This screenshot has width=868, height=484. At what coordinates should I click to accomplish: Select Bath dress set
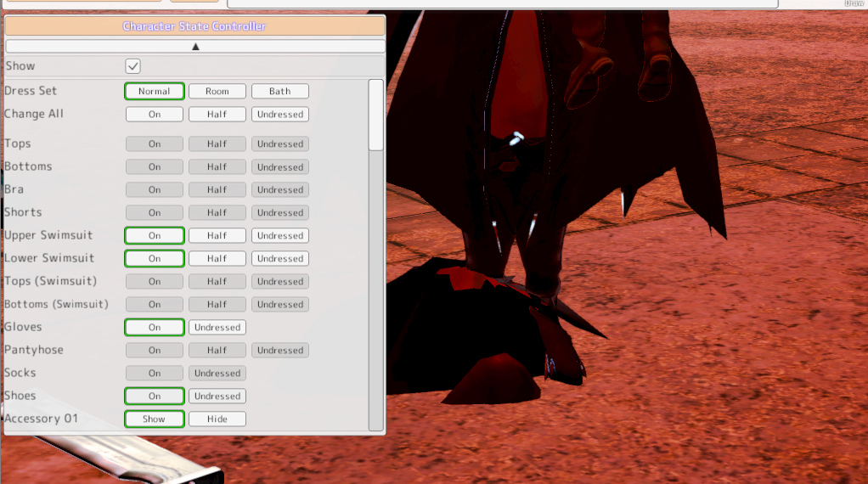[280, 91]
